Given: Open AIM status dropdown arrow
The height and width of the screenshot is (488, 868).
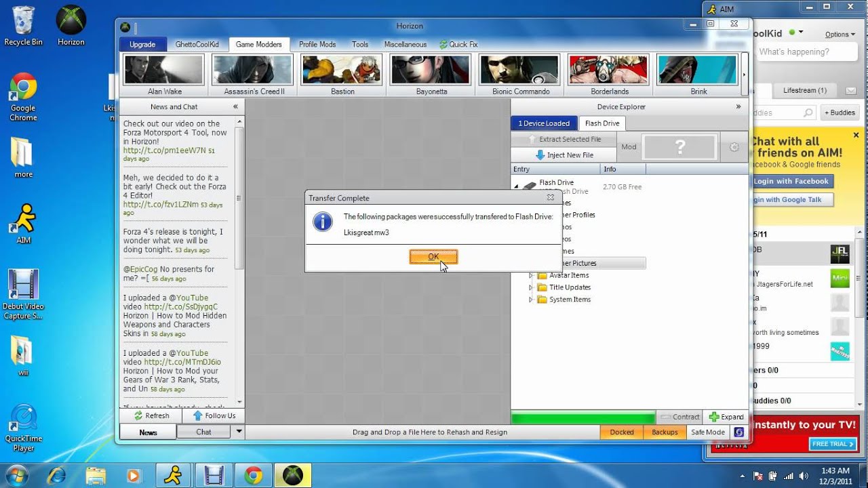Looking at the screenshot, I should [801, 32].
